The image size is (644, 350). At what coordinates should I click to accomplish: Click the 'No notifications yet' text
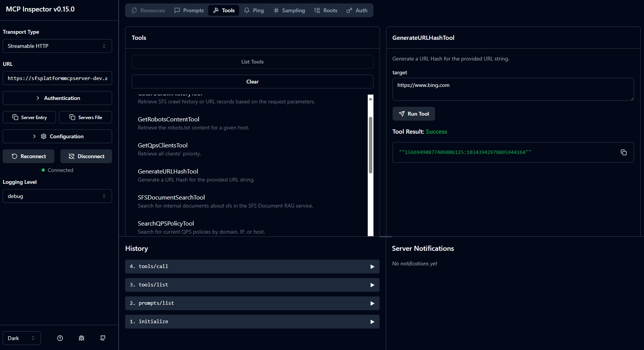(414, 263)
